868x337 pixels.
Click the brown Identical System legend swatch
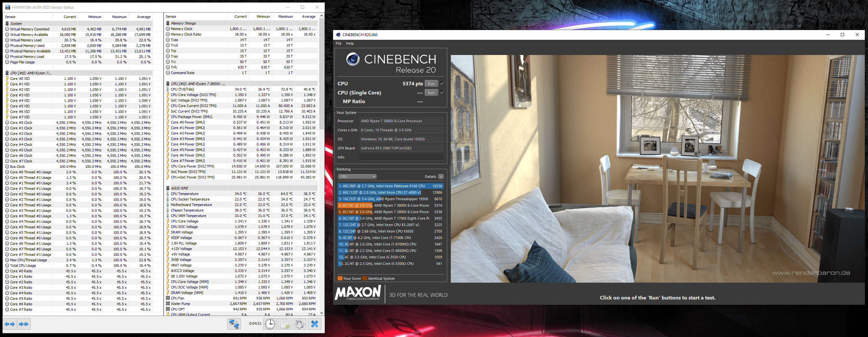point(364,278)
